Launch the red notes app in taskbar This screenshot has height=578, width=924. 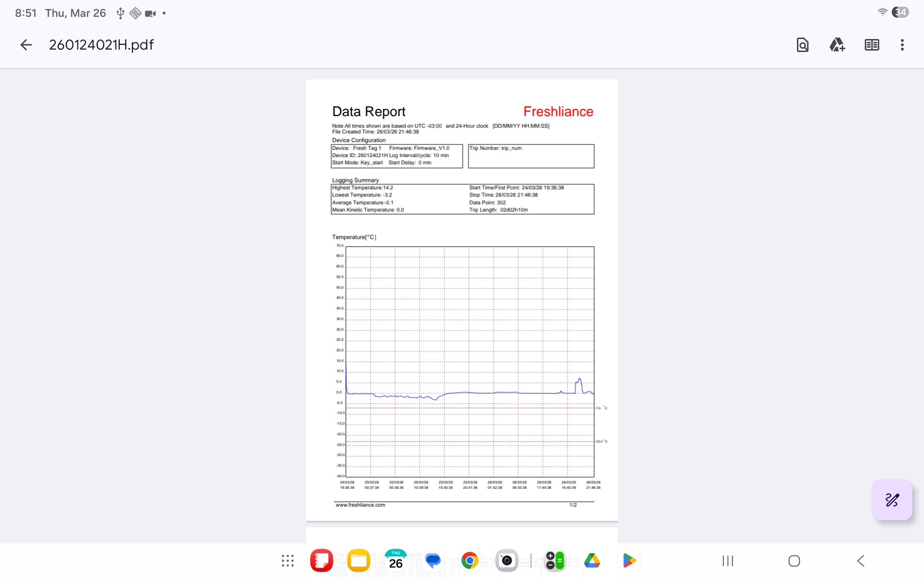click(x=321, y=561)
